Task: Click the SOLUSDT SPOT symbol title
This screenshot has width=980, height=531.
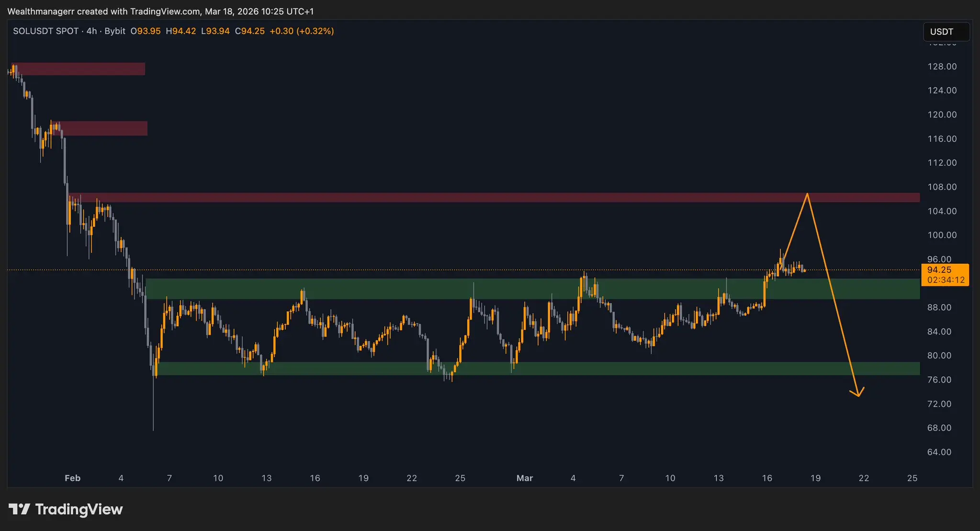Action: point(46,31)
